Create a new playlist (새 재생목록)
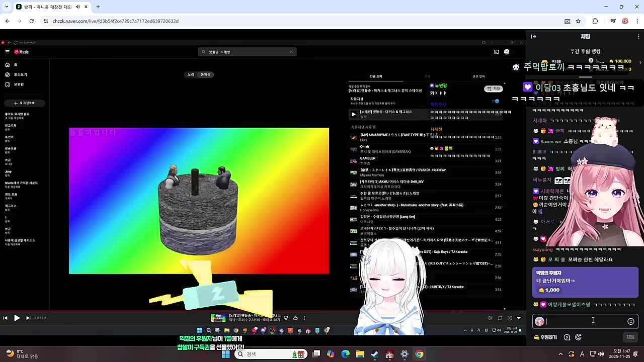The width and height of the screenshot is (644, 362). [25, 103]
